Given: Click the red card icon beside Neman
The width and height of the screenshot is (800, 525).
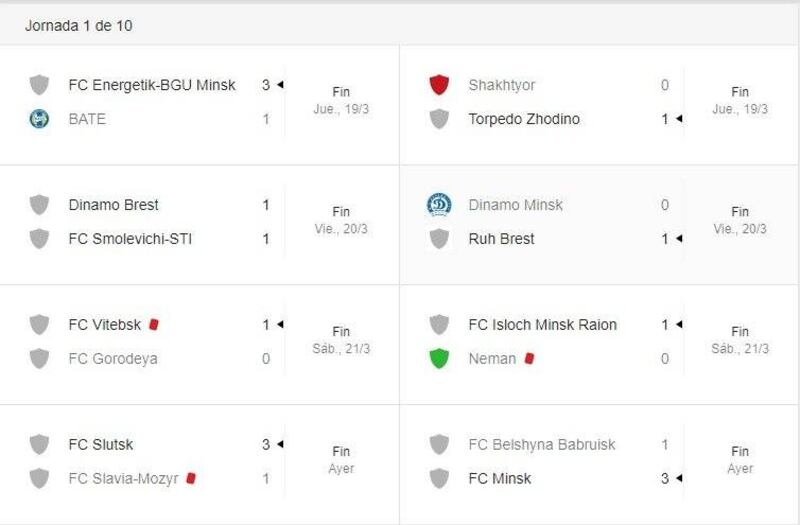Looking at the screenshot, I should point(529,359).
